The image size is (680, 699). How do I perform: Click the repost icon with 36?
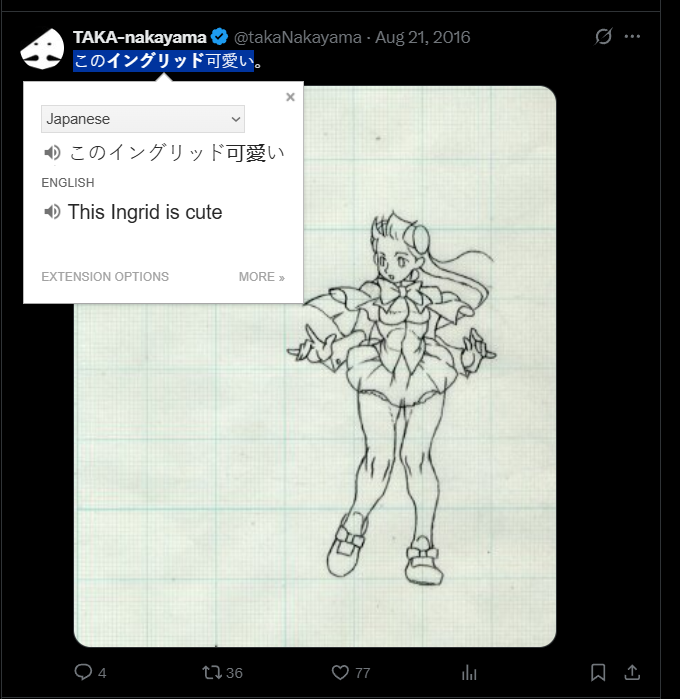pyautogui.click(x=211, y=672)
